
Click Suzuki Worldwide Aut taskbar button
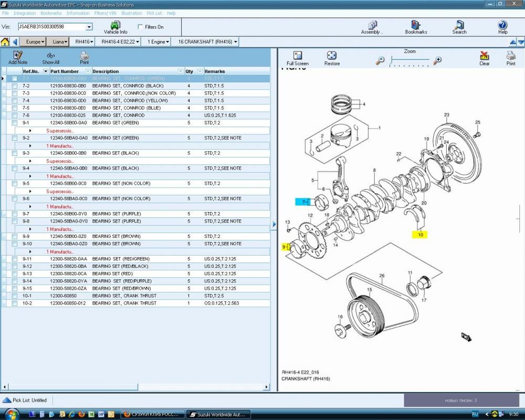tap(218, 415)
